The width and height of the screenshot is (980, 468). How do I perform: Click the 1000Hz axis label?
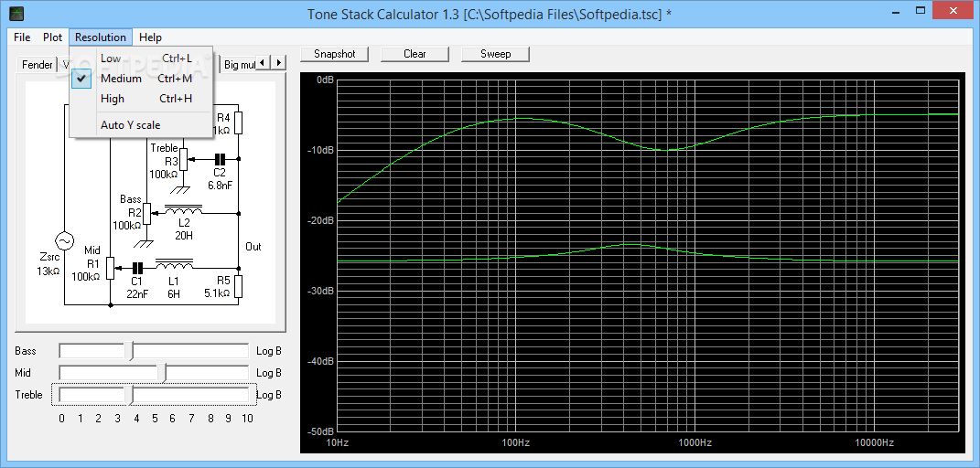tap(695, 443)
